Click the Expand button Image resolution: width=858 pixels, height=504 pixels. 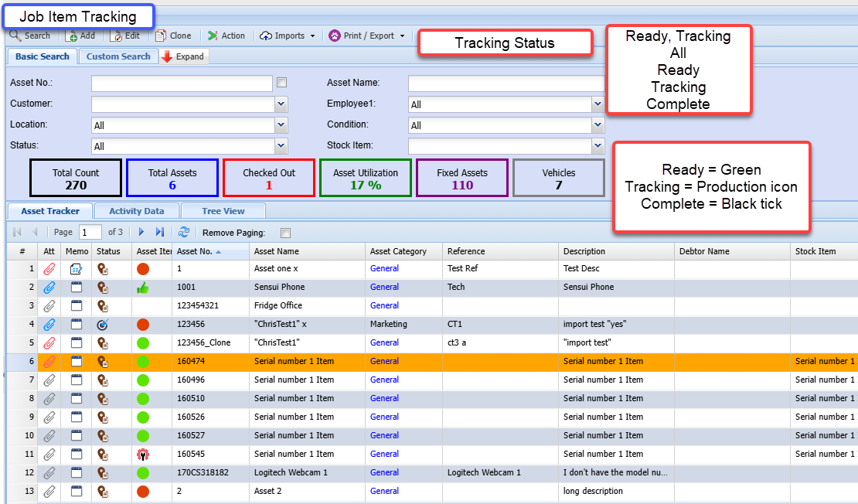point(183,56)
